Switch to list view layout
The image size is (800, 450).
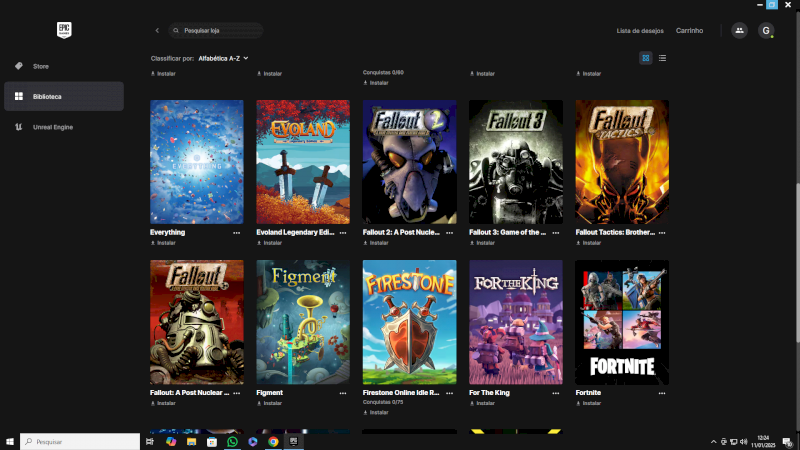(662, 58)
